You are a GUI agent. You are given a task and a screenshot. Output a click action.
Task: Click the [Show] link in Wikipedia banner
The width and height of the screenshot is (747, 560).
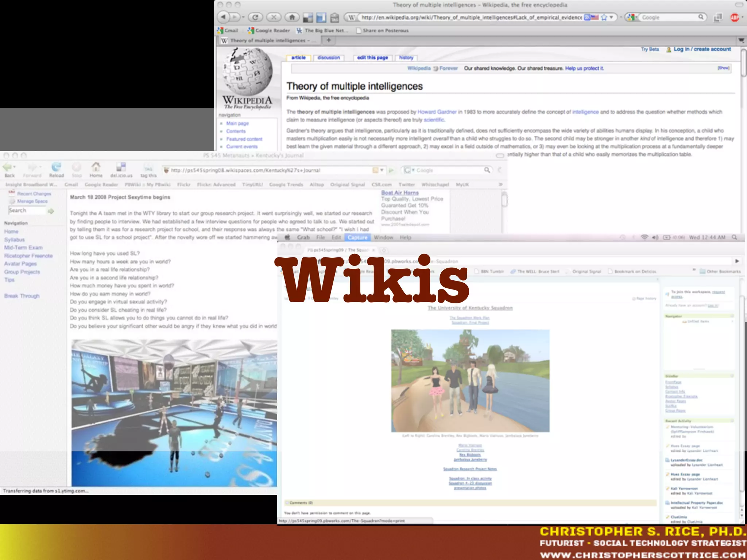click(723, 68)
